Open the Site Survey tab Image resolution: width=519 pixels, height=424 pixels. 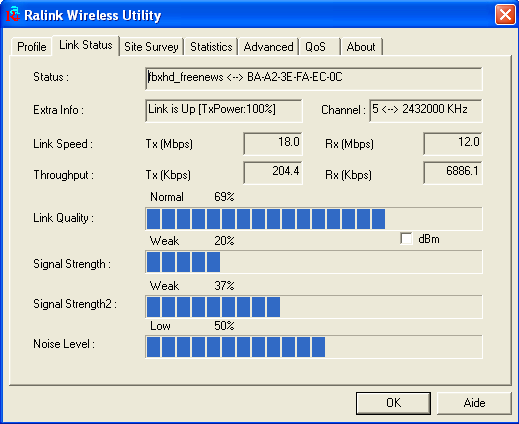pos(151,47)
